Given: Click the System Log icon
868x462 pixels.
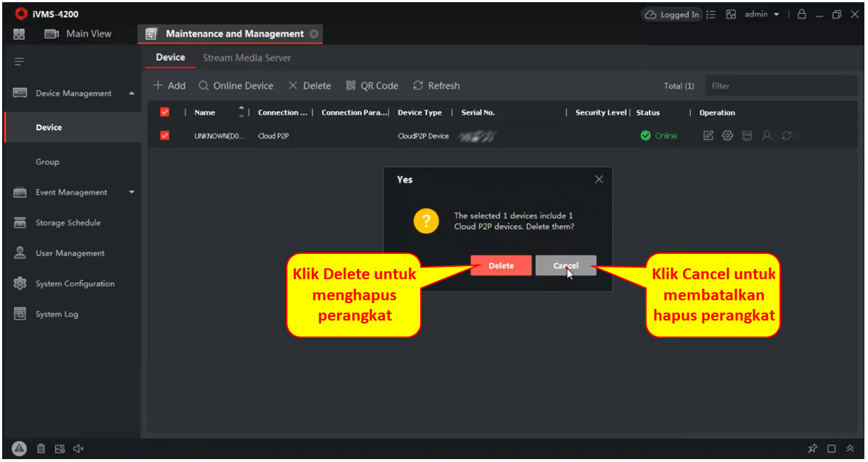Looking at the screenshot, I should point(20,314).
